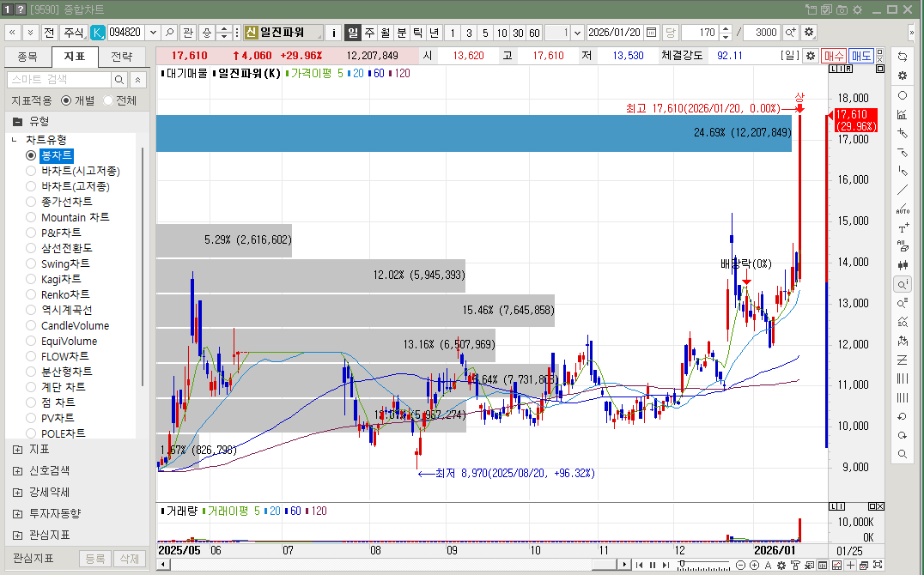Open the gear settings beside 매수 button
924x575 pixels.
point(811,56)
